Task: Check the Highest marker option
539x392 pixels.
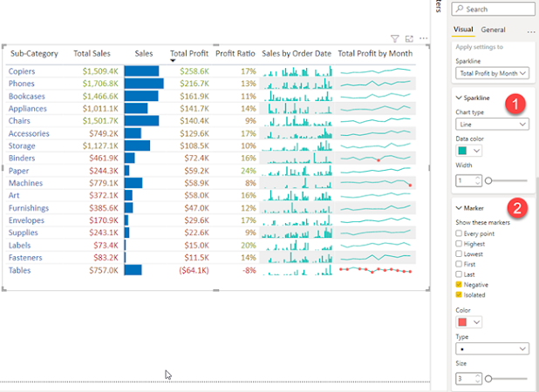Action: 459,244
